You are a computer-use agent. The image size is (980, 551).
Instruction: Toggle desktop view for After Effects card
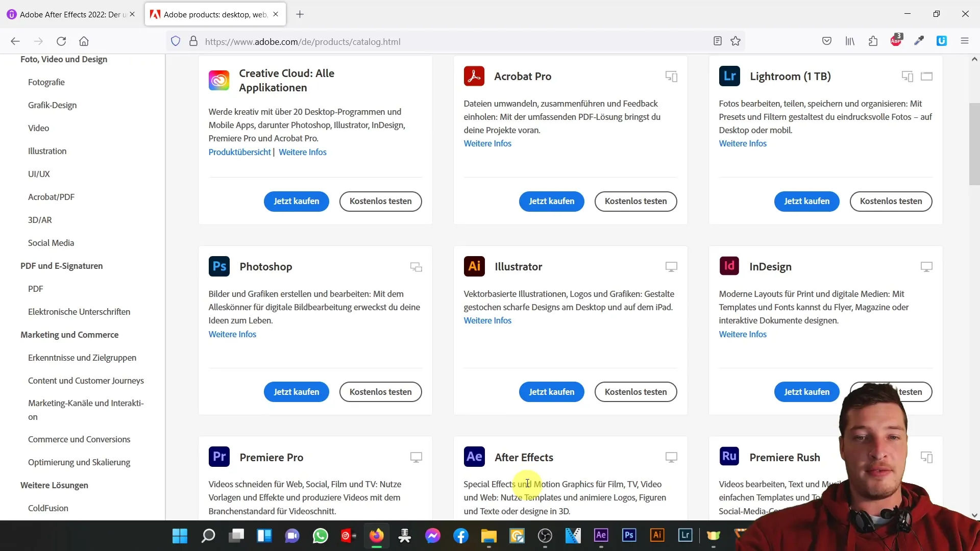671,458
